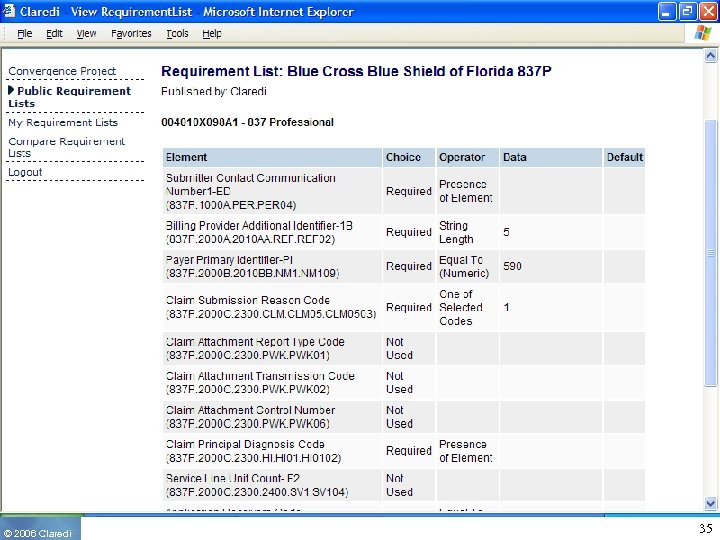
Task: Select Claim Attachment Control Number cell
Action: pos(272,416)
